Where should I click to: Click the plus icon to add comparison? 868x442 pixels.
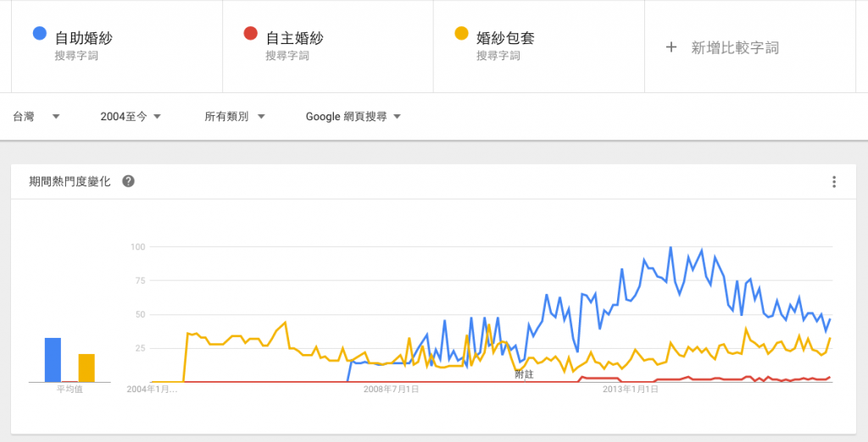(671, 47)
